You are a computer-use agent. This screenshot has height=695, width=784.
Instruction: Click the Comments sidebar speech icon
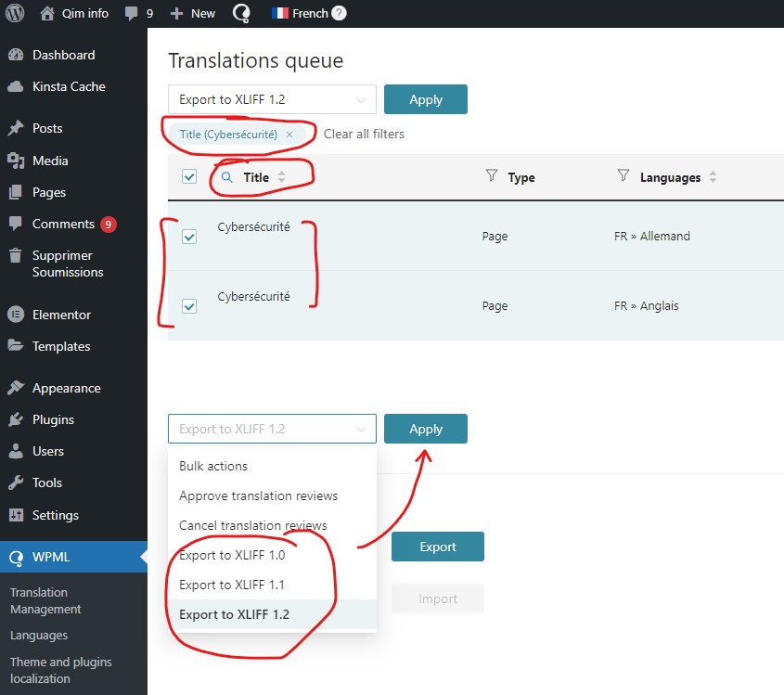coord(16,224)
